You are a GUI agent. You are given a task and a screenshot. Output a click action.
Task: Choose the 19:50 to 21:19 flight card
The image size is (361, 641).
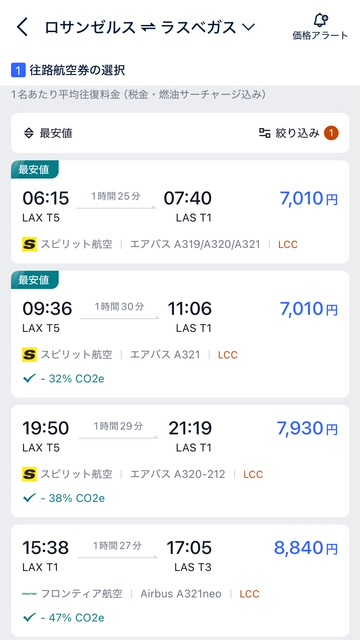coord(180,461)
